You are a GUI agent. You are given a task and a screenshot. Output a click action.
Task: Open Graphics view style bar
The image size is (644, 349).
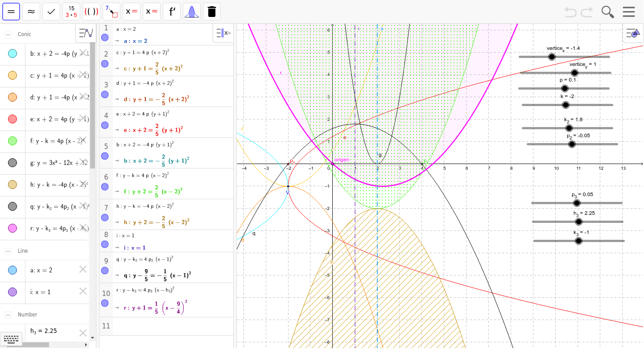pyautogui.click(x=633, y=33)
